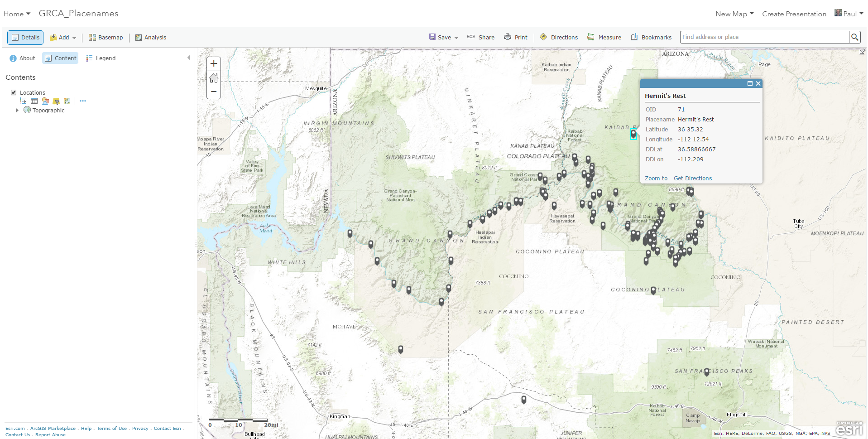The width and height of the screenshot is (868, 439).
Task: Maximize the Hermit's Rest popup
Action: tap(750, 83)
